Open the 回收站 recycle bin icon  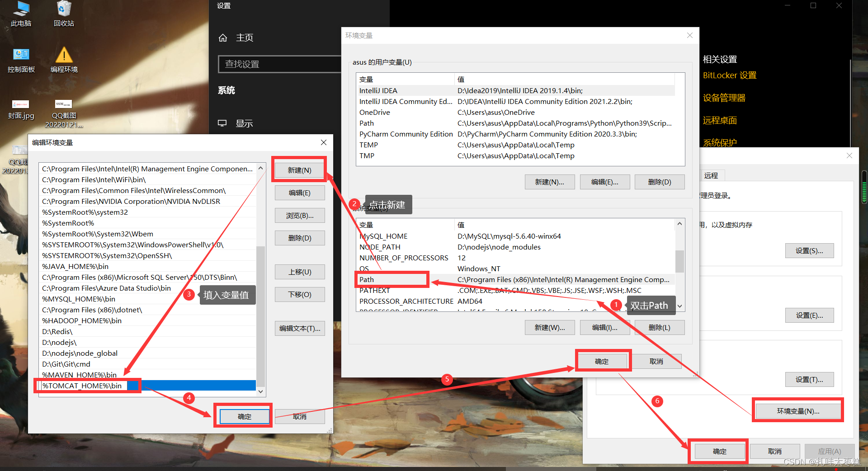[x=64, y=14]
